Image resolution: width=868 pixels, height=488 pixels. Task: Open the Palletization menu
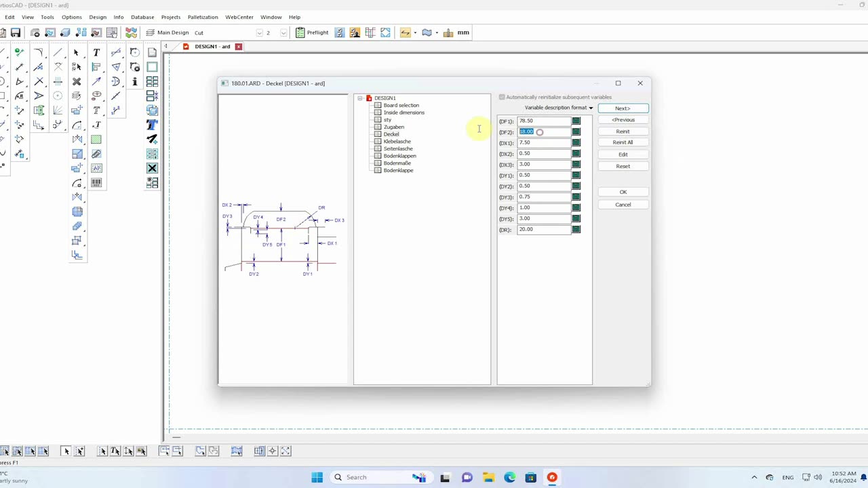pos(203,17)
